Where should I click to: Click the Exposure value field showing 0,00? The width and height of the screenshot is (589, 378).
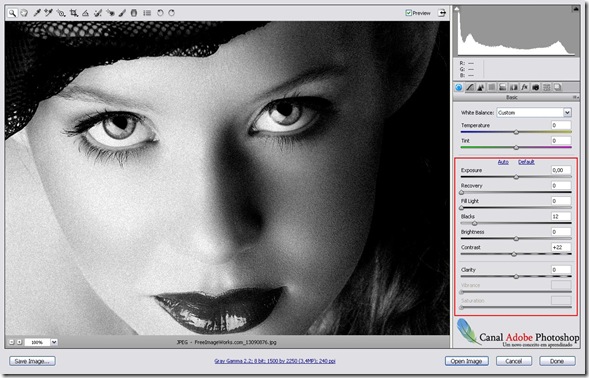(561, 170)
